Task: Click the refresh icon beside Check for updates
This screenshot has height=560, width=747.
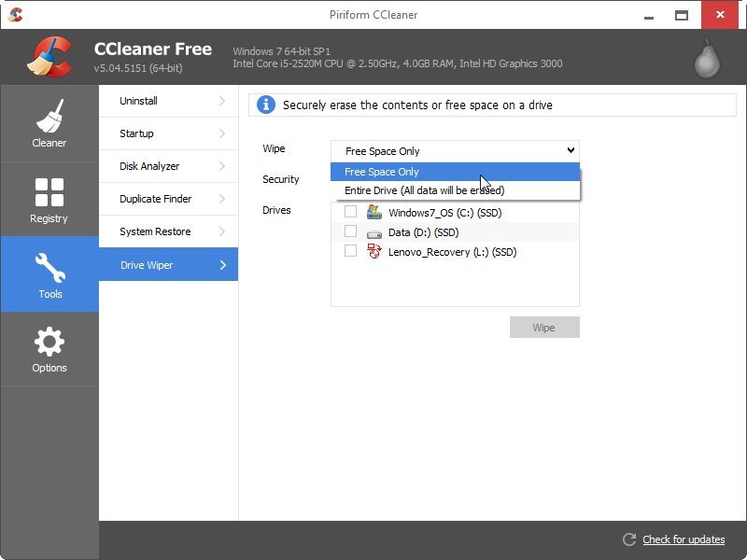Action: [x=629, y=539]
